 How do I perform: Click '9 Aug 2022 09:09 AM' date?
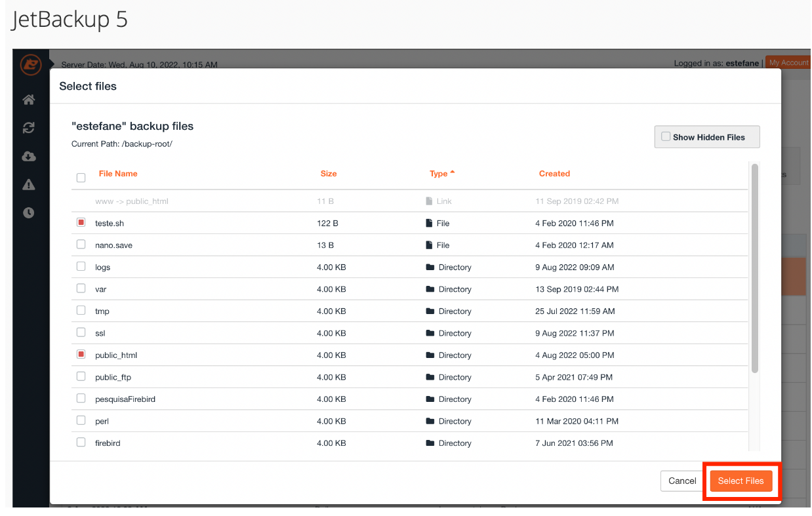point(575,268)
